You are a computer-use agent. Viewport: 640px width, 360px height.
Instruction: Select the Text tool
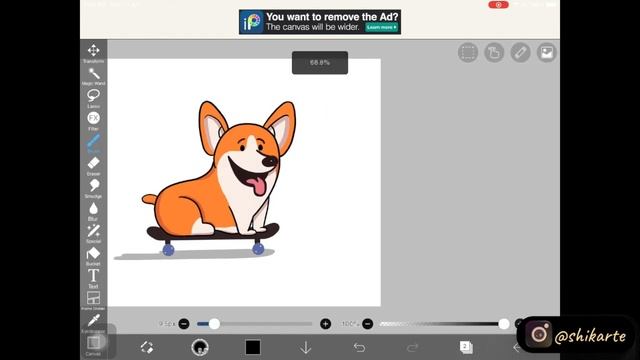coord(93,278)
